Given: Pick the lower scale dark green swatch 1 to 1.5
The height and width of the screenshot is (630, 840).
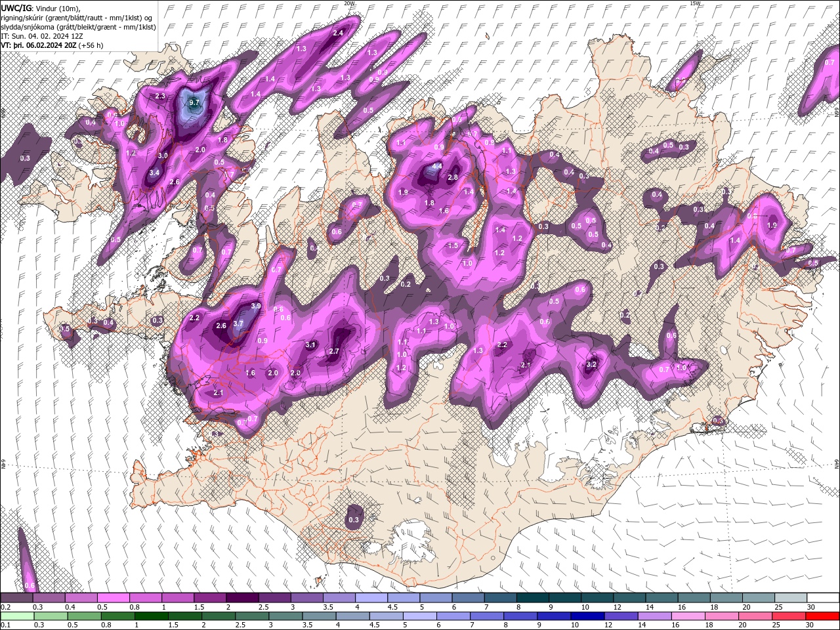Looking at the screenshot, I should coord(151,616).
